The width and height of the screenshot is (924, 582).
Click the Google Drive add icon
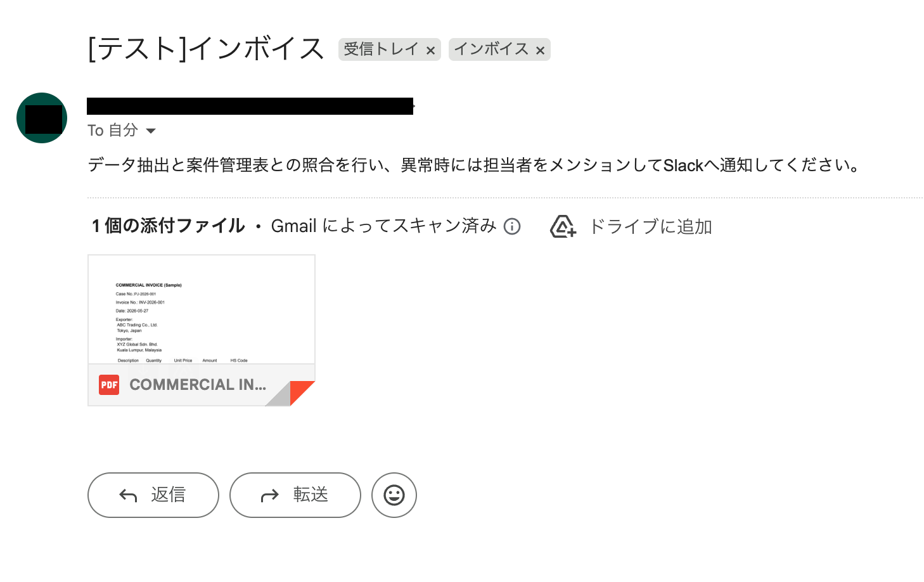pyautogui.click(x=563, y=226)
